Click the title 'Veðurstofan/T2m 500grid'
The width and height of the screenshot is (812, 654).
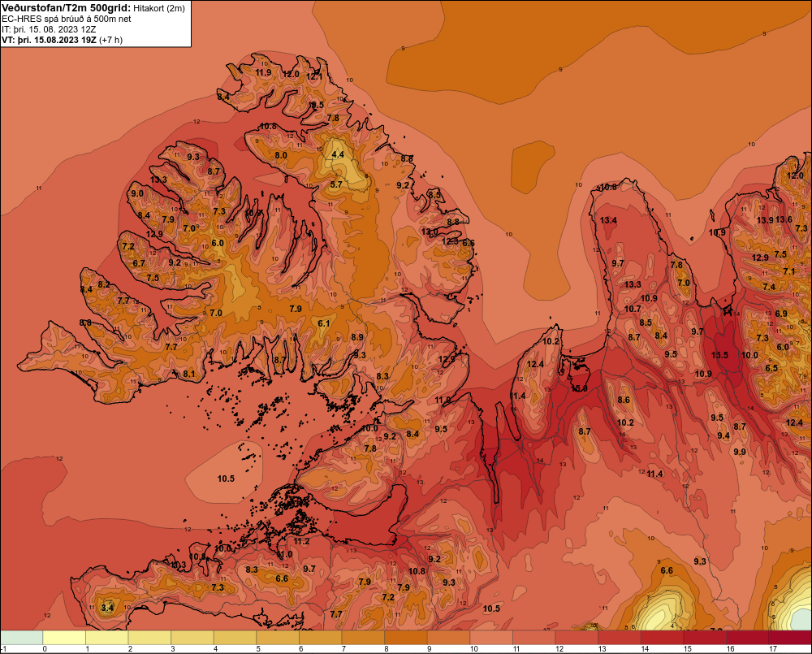coord(66,8)
